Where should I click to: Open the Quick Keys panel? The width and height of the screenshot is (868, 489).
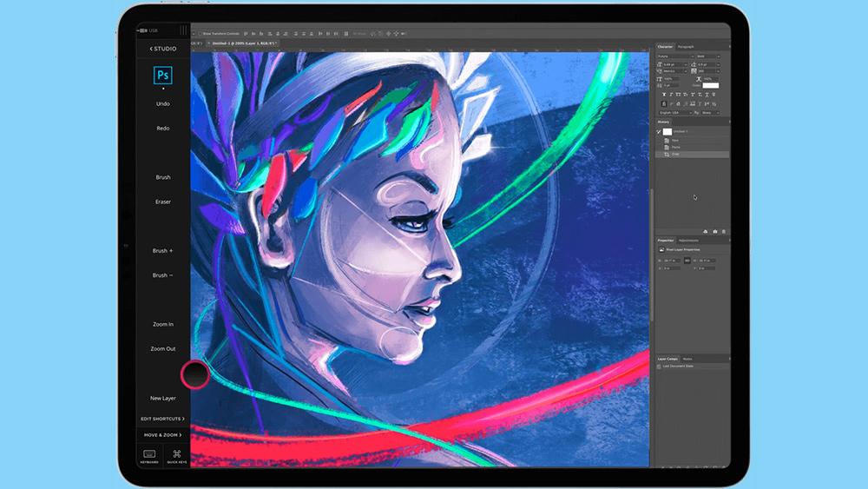(x=176, y=455)
